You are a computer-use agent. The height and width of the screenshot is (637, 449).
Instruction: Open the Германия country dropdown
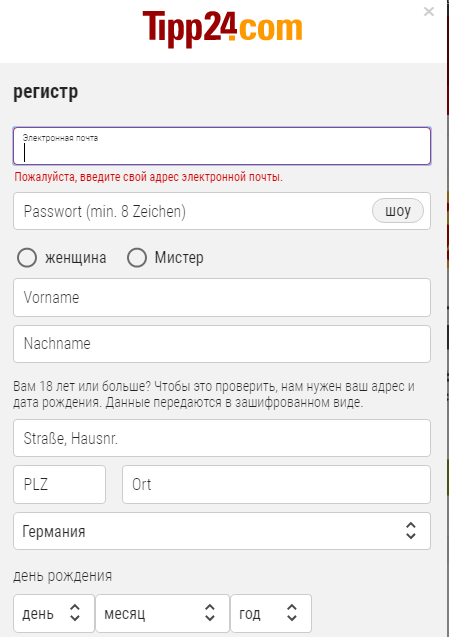[222, 531]
